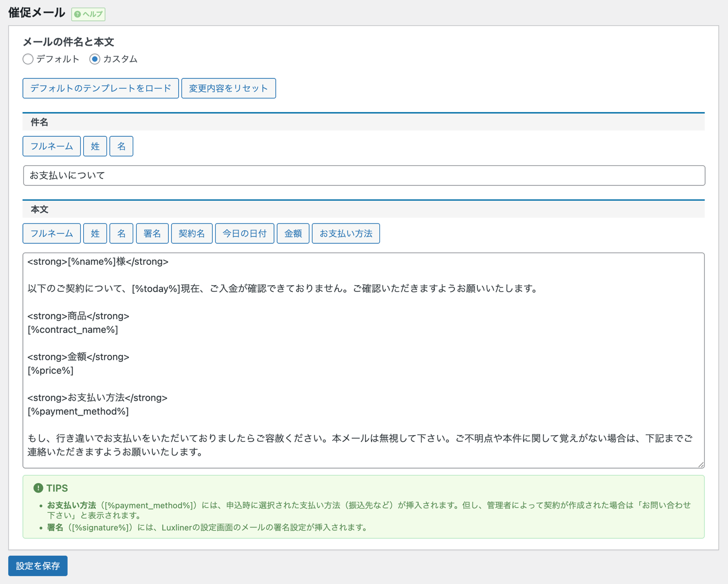Save with the 設定を保存 button

[38, 566]
